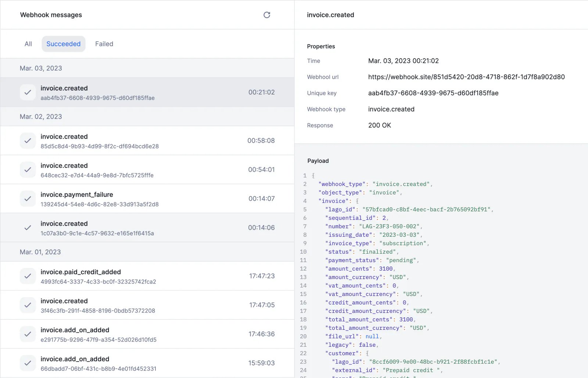
Task: Click payload payment_status pending line
Action: pos(372,260)
